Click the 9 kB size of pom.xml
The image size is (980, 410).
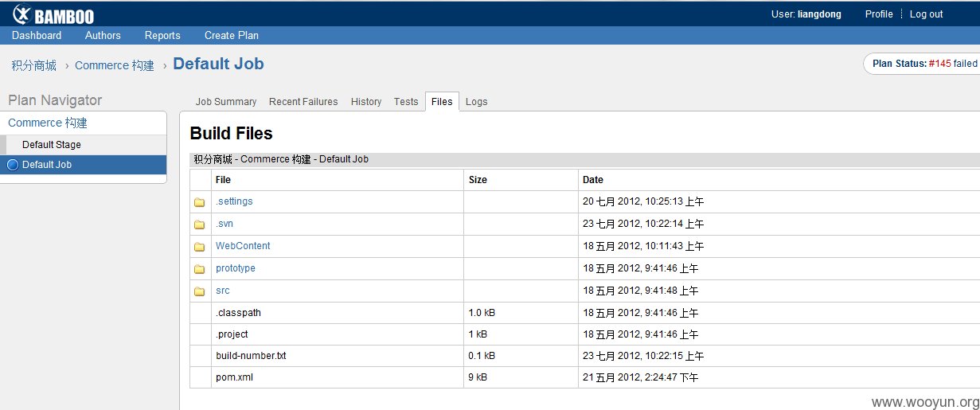(x=478, y=377)
